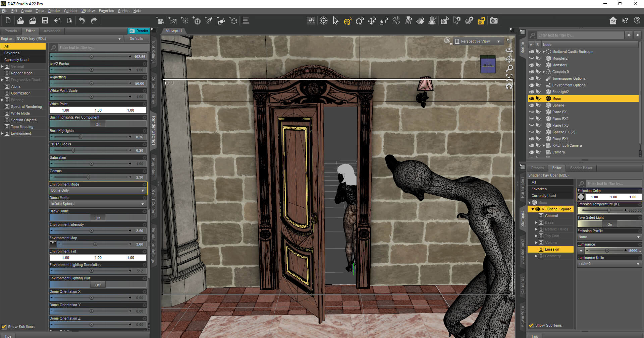Viewport: 644px width, 338px height.
Task: Click the Help question mark icon
Action: 637,21
